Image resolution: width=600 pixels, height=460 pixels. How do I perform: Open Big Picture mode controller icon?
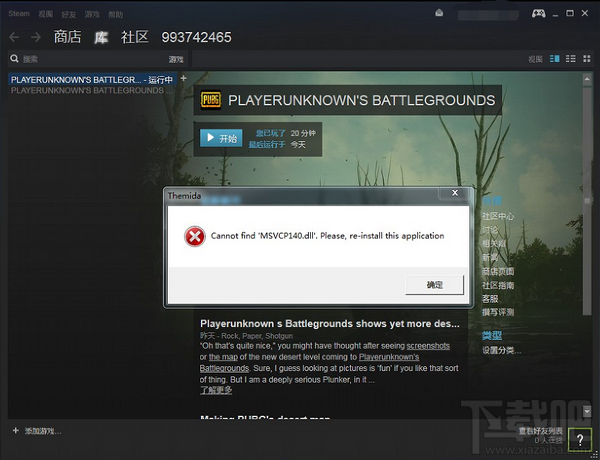pyautogui.click(x=539, y=14)
